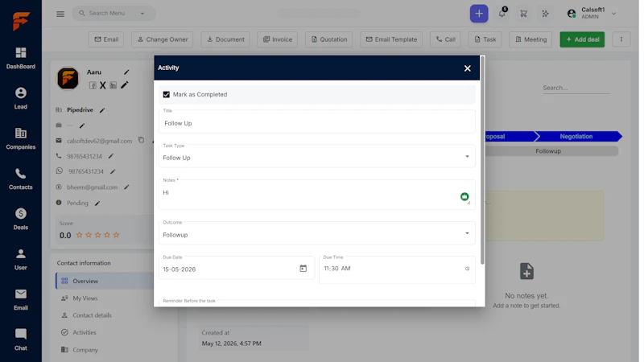This screenshot has width=644, height=362.
Task: Click the add note document icon
Action: click(526, 271)
